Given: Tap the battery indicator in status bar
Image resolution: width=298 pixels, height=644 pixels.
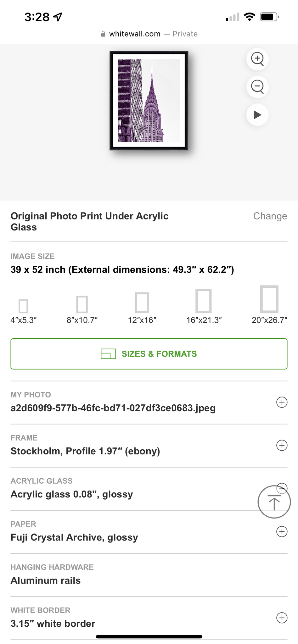Looking at the screenshot, I should point(269,17).
